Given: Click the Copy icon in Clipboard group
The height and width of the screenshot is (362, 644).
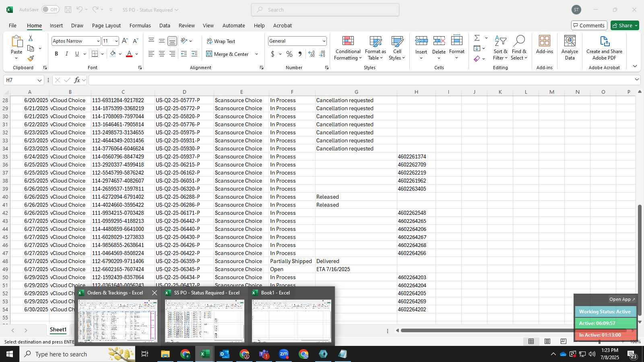Looking at the screenshot, I should click(x=31, y=48).
